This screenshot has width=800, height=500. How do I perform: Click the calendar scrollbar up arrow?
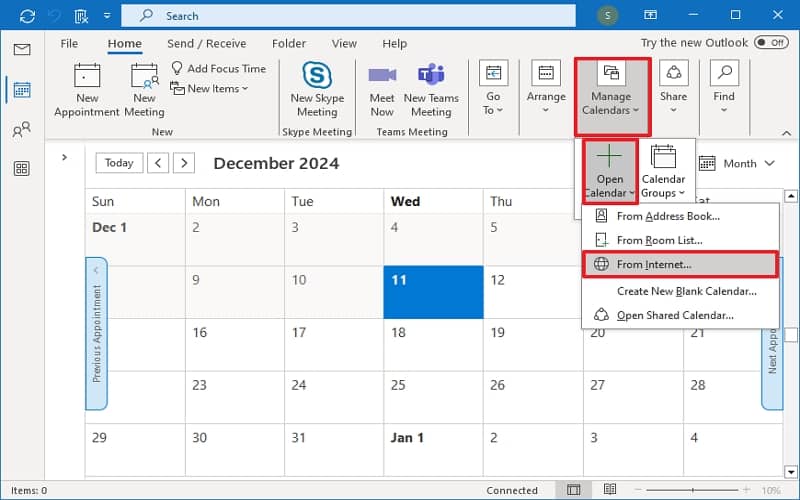791,196
